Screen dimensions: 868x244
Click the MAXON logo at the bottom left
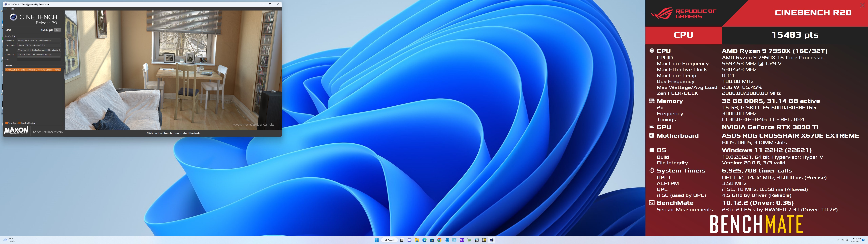point(16,131)
